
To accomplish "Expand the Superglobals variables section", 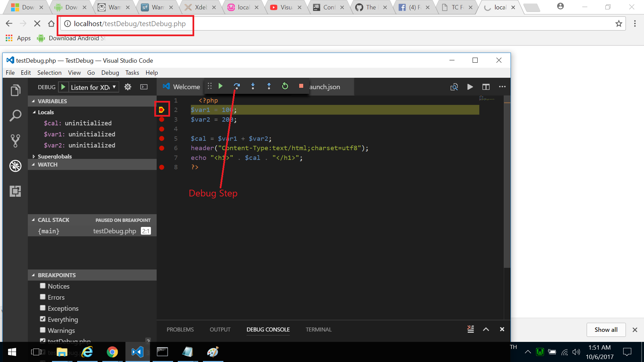I will click(34, 156).
